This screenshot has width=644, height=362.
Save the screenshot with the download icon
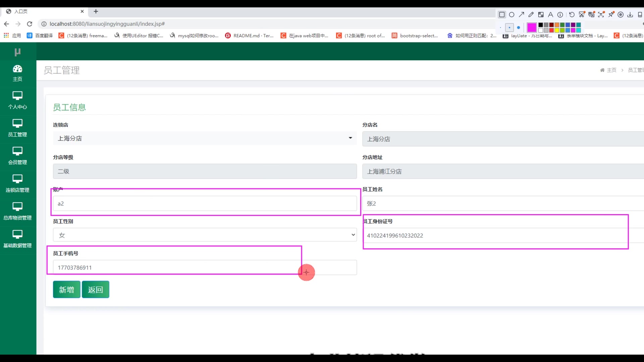coord(630,15)
